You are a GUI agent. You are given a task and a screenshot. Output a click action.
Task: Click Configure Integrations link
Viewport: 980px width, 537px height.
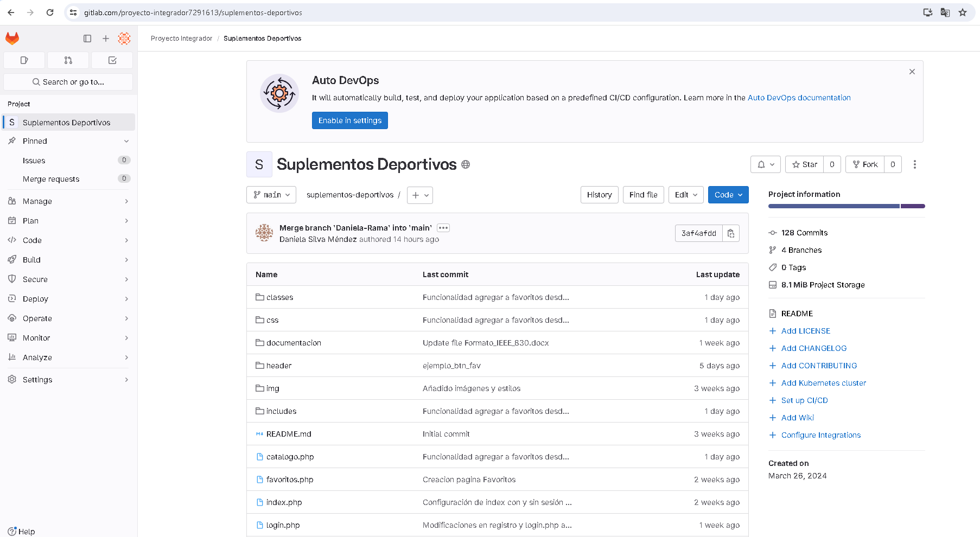pos(821,435)
